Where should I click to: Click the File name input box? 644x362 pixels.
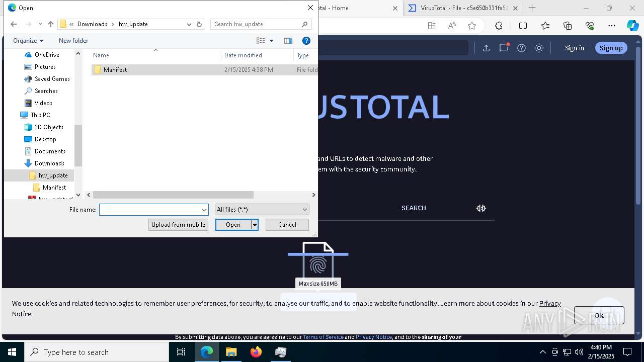tap(150, 210)
